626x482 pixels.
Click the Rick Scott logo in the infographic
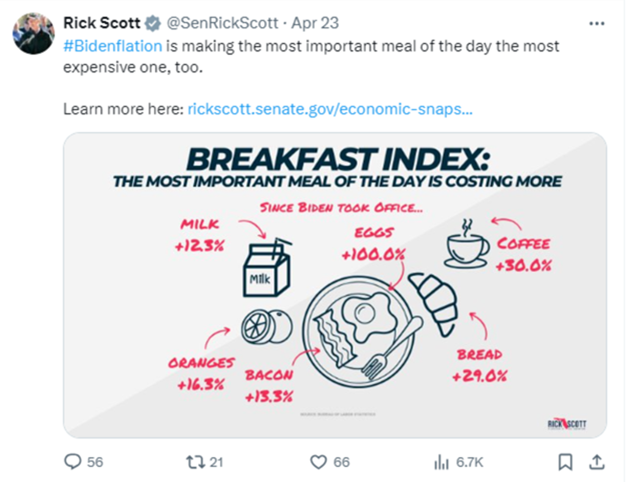pyautogui.click(x=567, y=424)
